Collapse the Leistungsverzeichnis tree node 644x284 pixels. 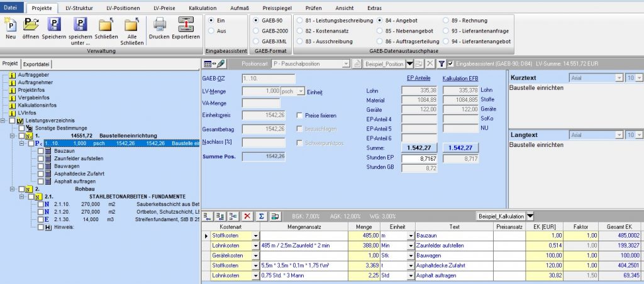4,121
